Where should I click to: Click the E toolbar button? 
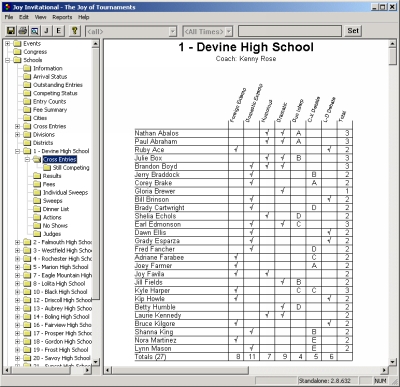58,31
